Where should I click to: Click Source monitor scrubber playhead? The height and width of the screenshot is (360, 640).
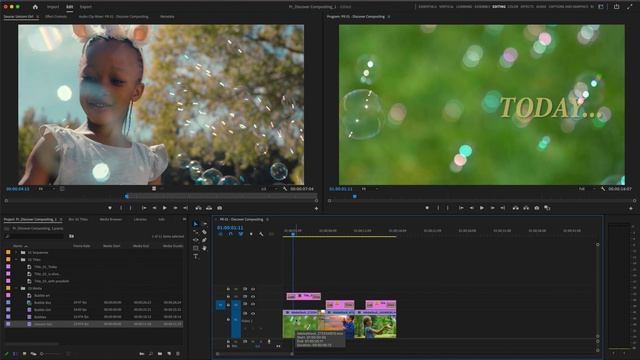pos(127,196)
